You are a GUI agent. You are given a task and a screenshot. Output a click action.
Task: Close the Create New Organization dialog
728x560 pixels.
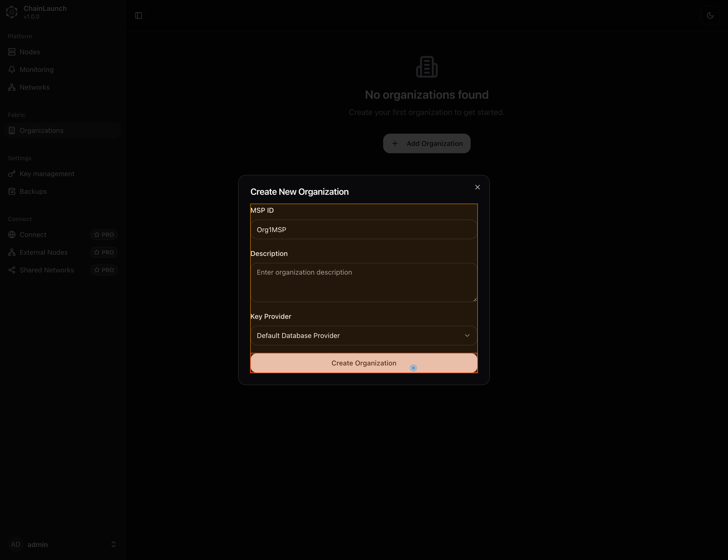click(x=477, y=187)
